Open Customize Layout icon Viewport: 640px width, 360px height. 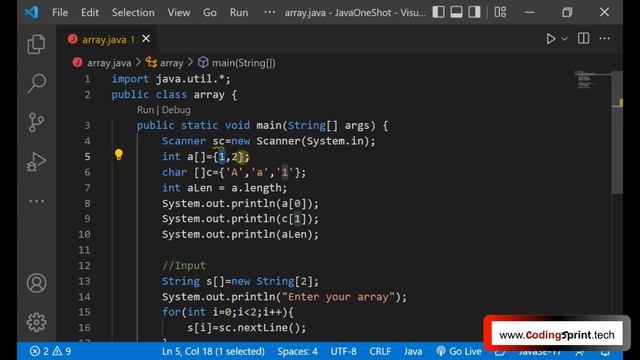pos(500,12)
